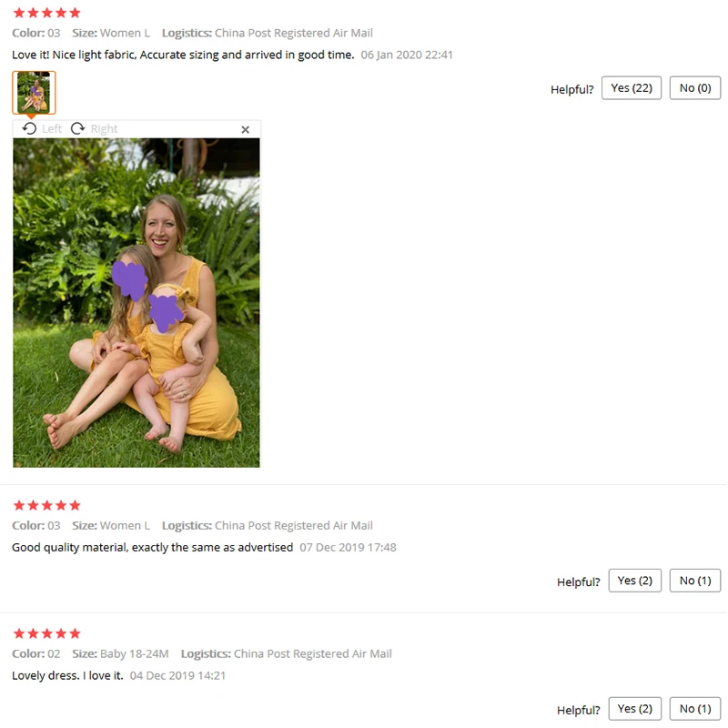Click the 'Lovely dress. I love it.' text
Viewport: 728px width, 728px height.
[67, 675]
